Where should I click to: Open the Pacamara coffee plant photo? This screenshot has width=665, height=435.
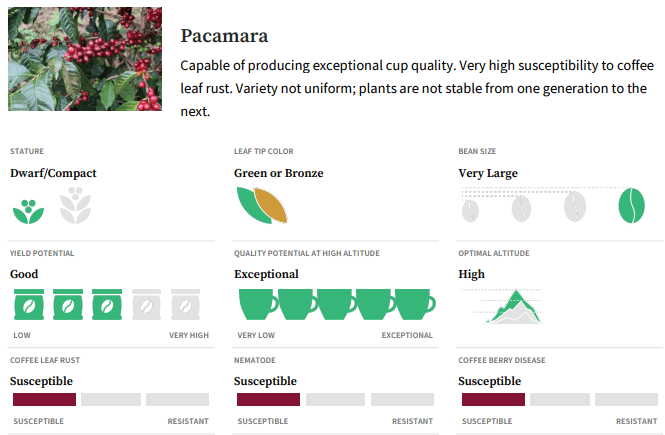click(x=85, y=59)
